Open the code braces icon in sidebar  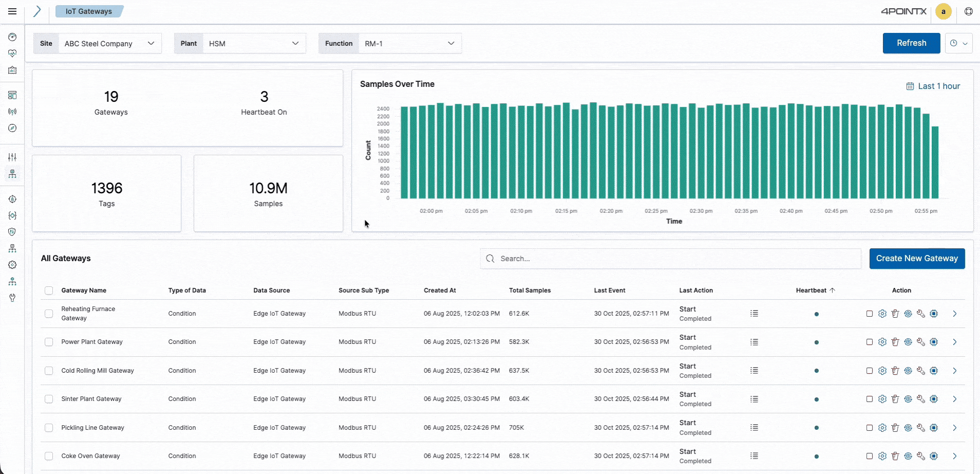pyautogui.click(x=12, y=215)
